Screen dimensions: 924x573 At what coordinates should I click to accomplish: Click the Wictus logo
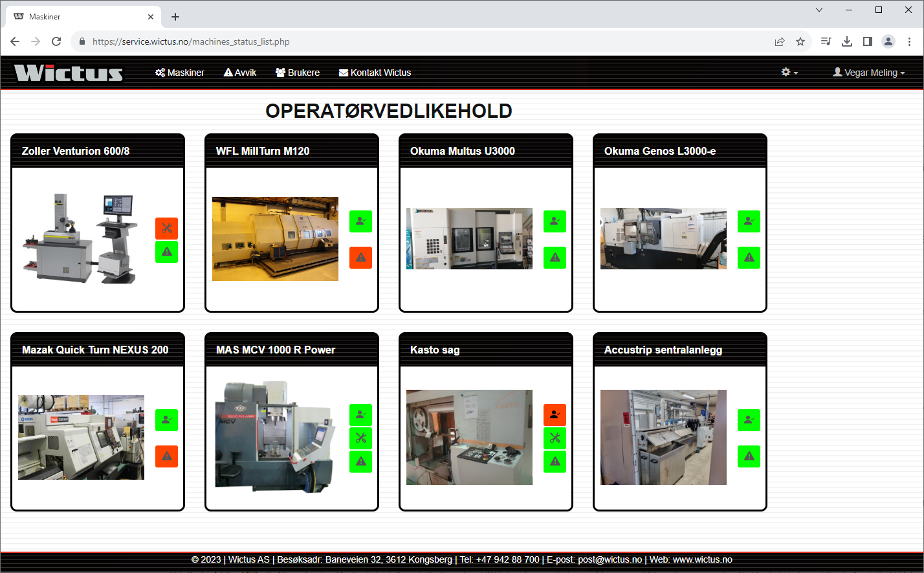pos(69,73)
